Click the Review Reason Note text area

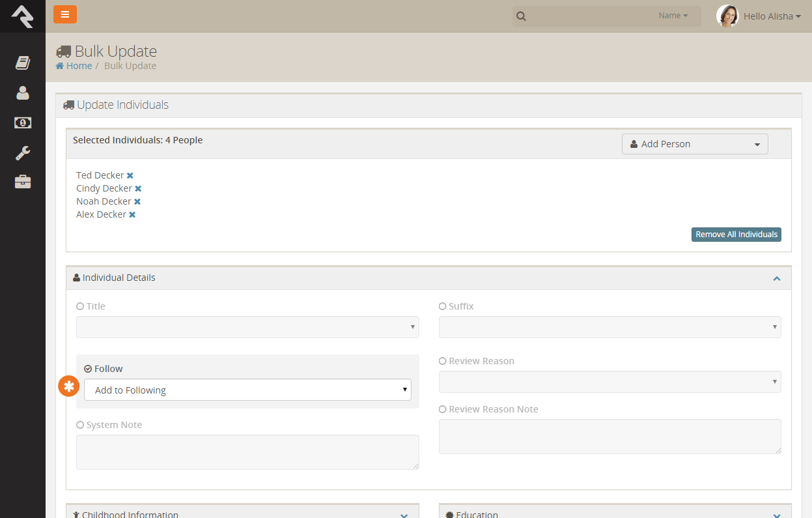pyautogui.click(x=610, y=437)
